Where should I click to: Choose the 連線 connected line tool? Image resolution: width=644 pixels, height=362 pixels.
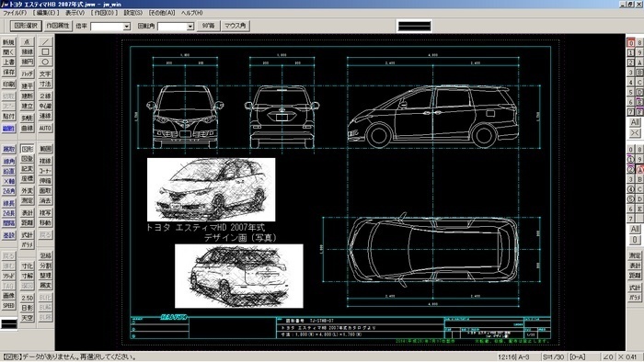pyautogui.click(x=45, y=116)
